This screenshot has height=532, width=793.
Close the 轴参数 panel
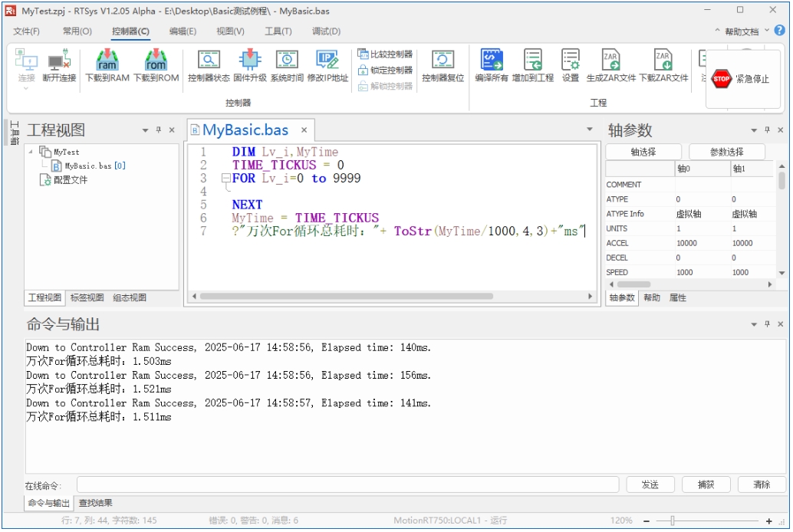[x=781, y=130]
